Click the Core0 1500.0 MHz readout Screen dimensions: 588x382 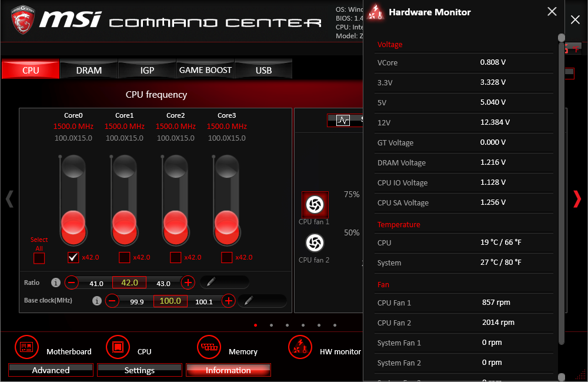pos(73,126)
